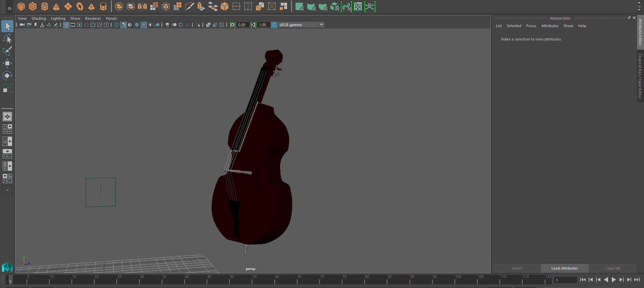The width and height of the screenshot is (644, 288).
Task: Choose the Move tool in toolbox
Action: (7, 63)
